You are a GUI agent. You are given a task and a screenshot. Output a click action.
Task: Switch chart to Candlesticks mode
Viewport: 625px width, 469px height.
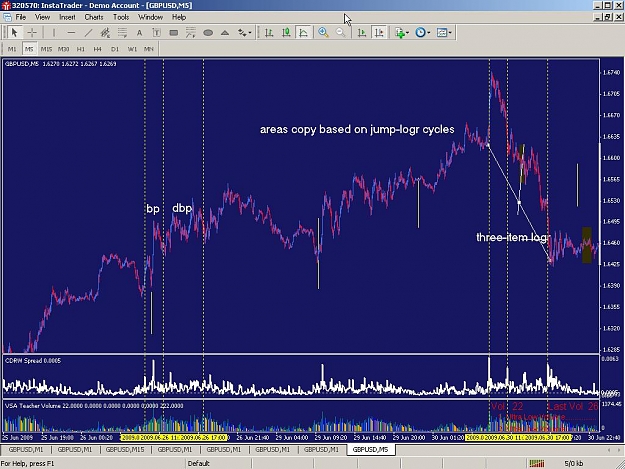(x=286, y=32)
